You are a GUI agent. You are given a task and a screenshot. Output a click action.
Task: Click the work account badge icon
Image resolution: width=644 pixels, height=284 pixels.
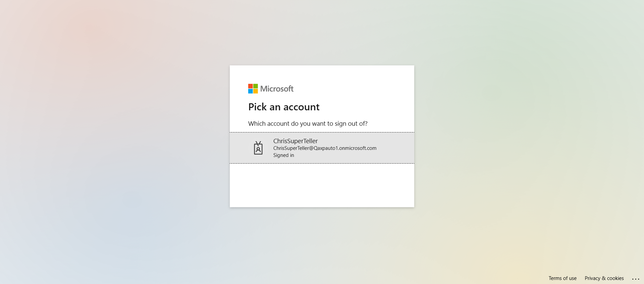click(258, 148)
